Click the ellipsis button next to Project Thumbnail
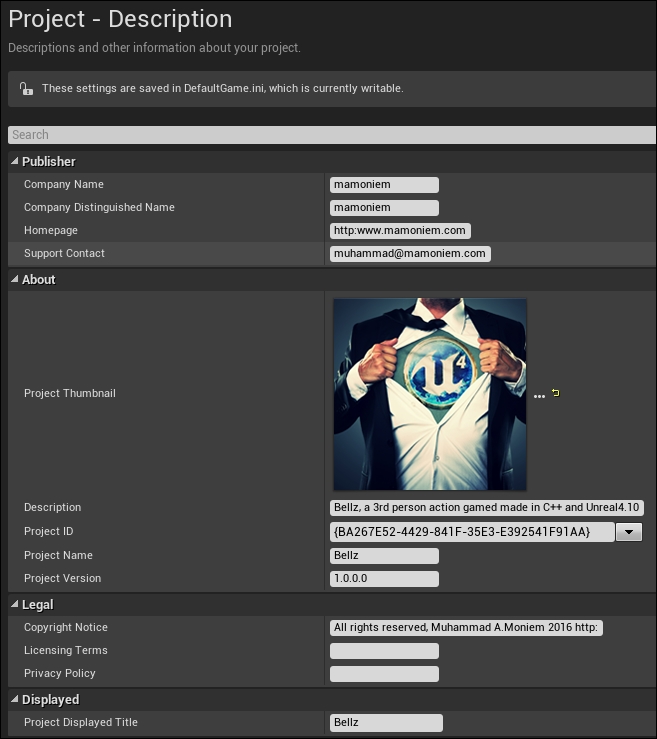 [539, 396]
